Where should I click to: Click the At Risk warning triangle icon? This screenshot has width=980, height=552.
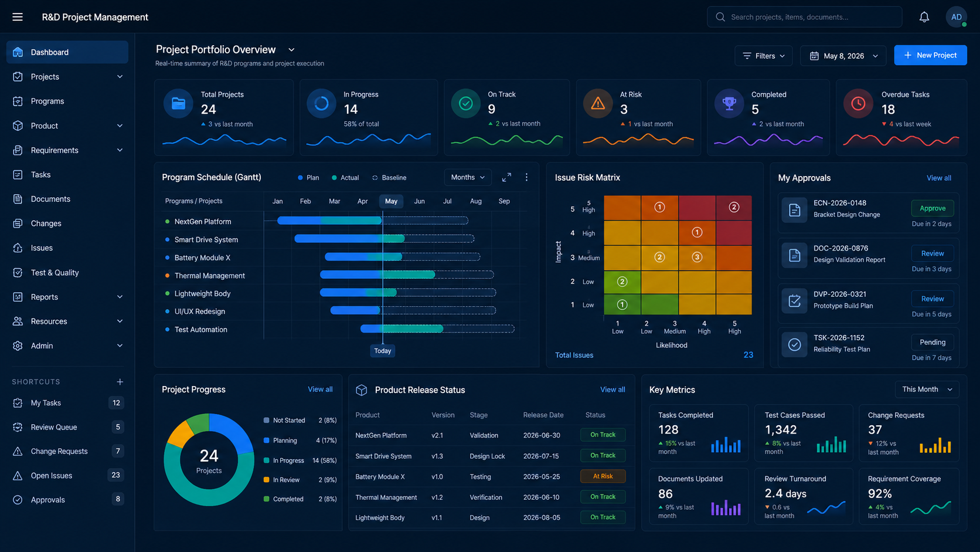(x=598, y=104)
